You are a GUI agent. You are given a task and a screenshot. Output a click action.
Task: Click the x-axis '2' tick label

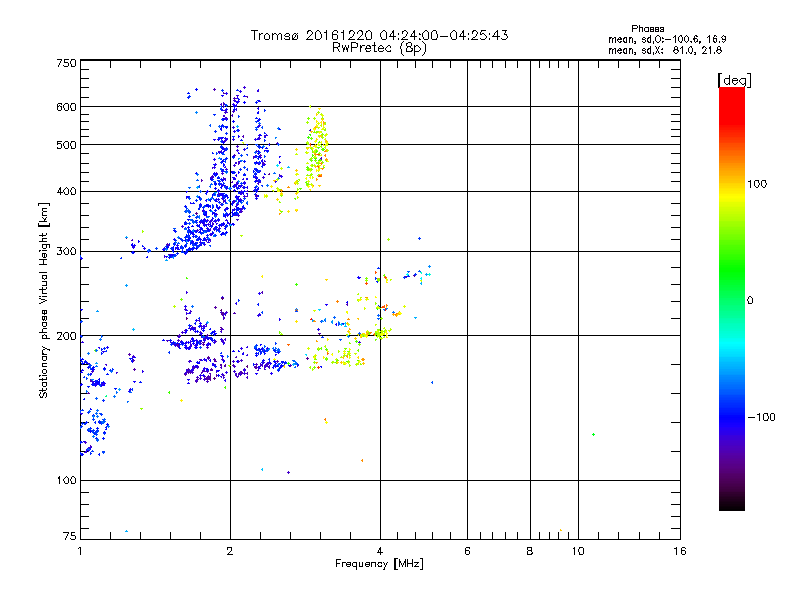click(x=230, y=551)
